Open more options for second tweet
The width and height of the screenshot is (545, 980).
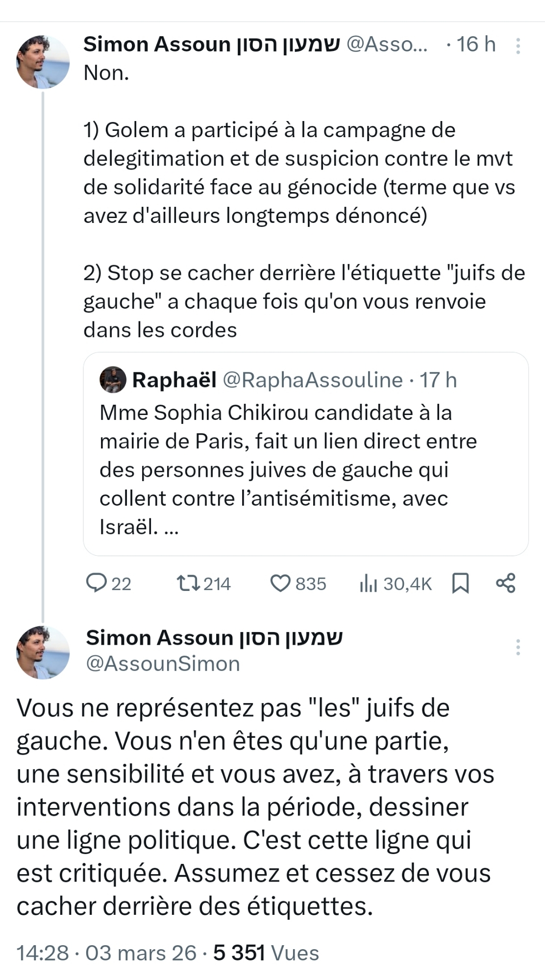coord(518,647)
